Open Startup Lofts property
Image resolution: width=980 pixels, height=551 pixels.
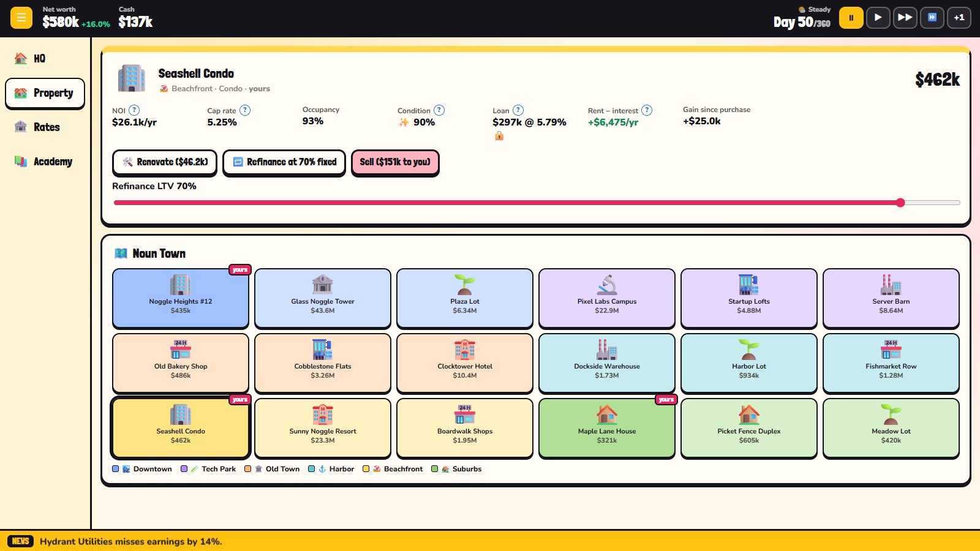(749, 298)
